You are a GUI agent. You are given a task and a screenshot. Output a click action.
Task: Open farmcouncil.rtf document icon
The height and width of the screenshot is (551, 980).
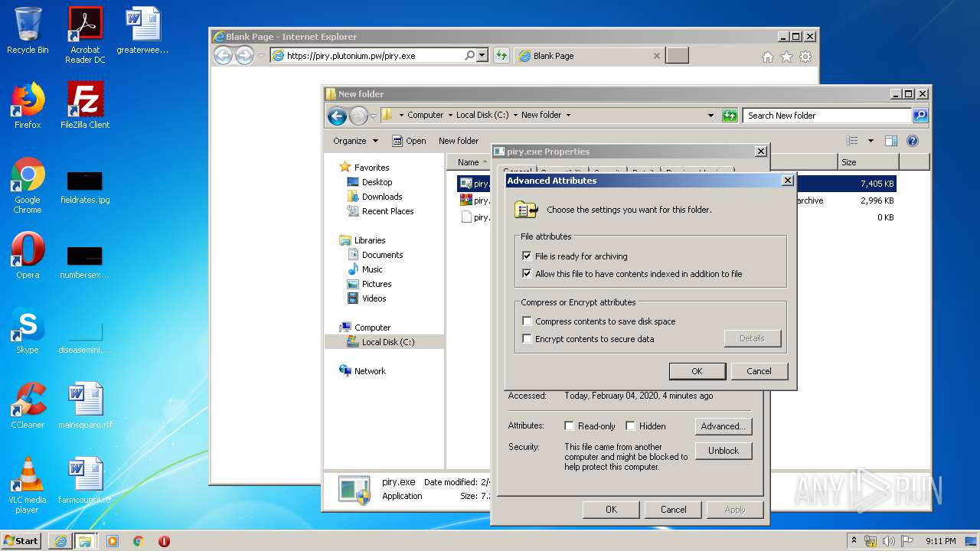[x=85, y=481]
